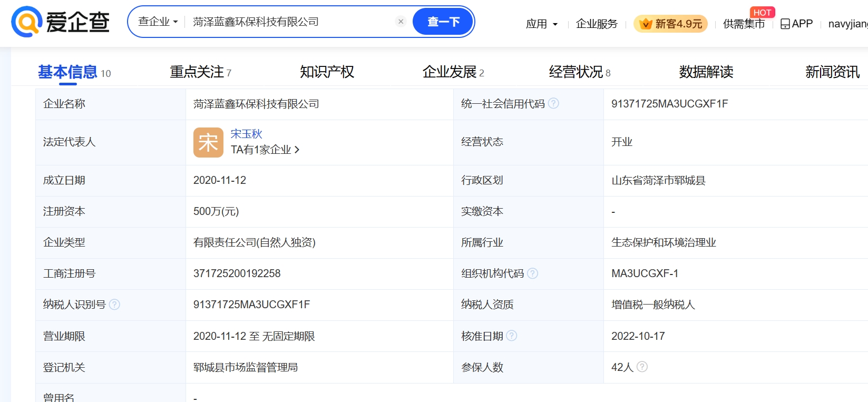Click 工商注册号 value 371725200192258

237,273
